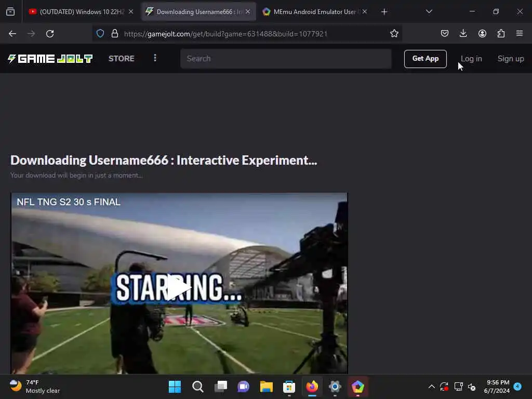Reload the current page
532x399 pixels.
tap(50, 34)
